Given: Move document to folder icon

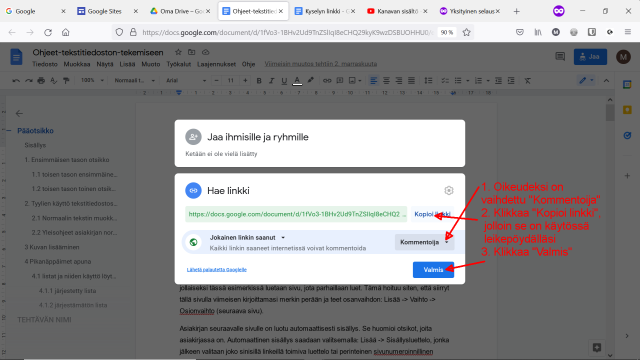Looking at the screenshot, I should click(191, 52).
